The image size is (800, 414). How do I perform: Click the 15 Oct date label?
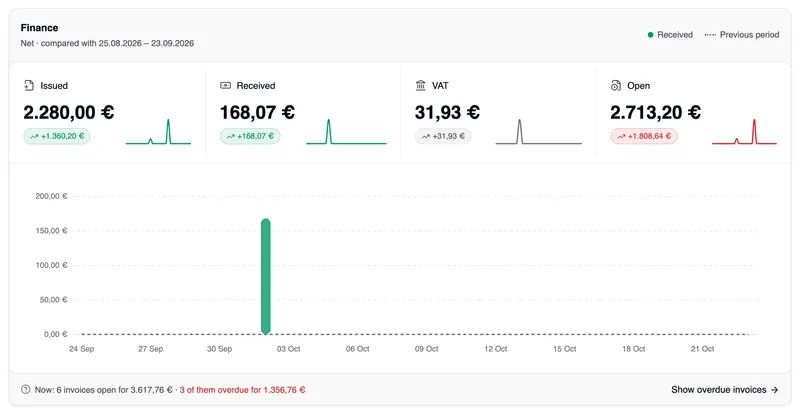[565, 349]
